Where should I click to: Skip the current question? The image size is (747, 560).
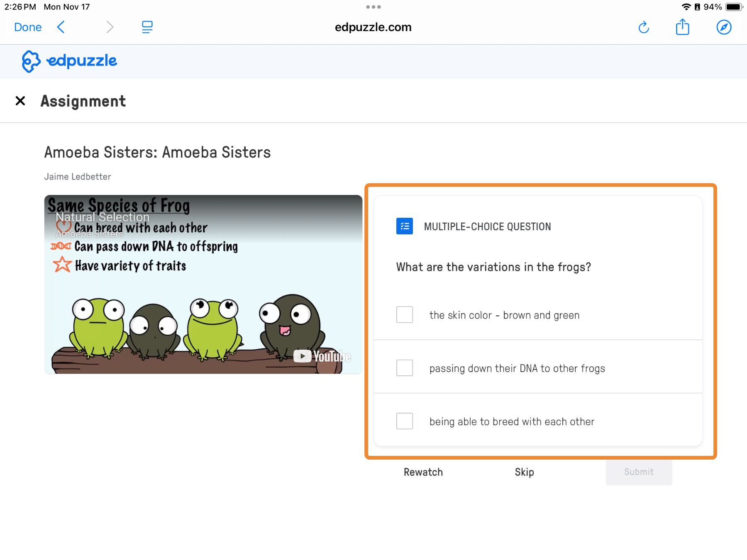coord(524,472)
